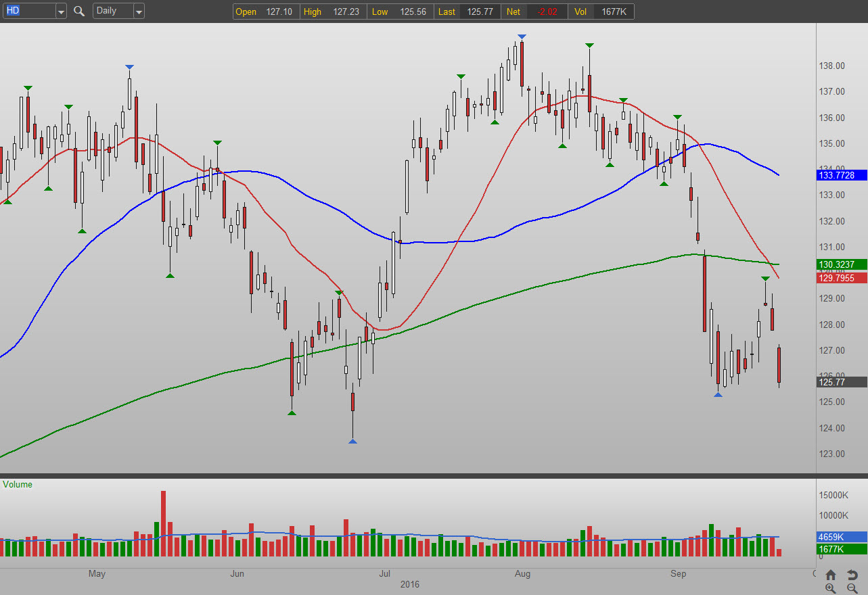Click the green moving average label 130.3237
This screenshot has height=595, width=868.
point(842,264)
